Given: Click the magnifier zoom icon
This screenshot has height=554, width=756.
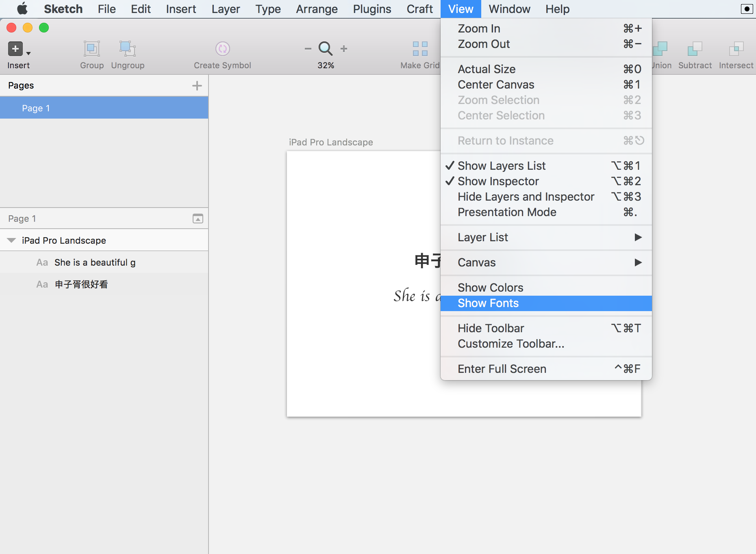Looking at the screenshot, I should click(x=326, y=49).
